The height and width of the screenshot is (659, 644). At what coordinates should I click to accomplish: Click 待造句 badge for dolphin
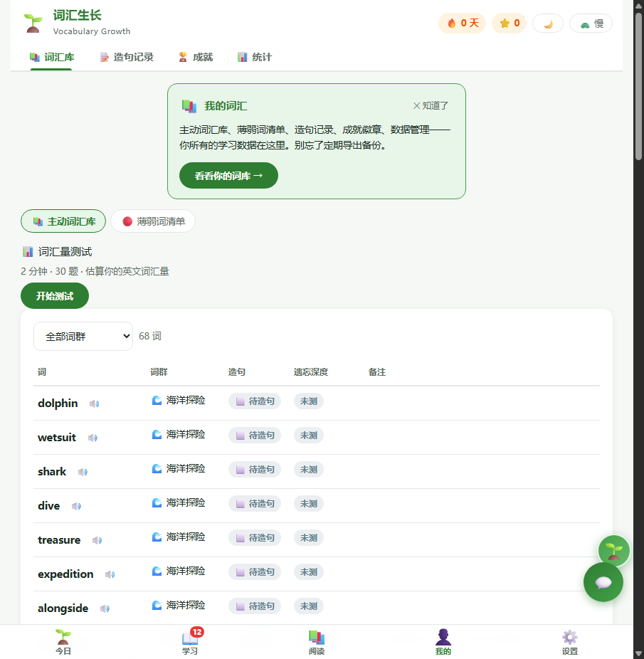255,401
